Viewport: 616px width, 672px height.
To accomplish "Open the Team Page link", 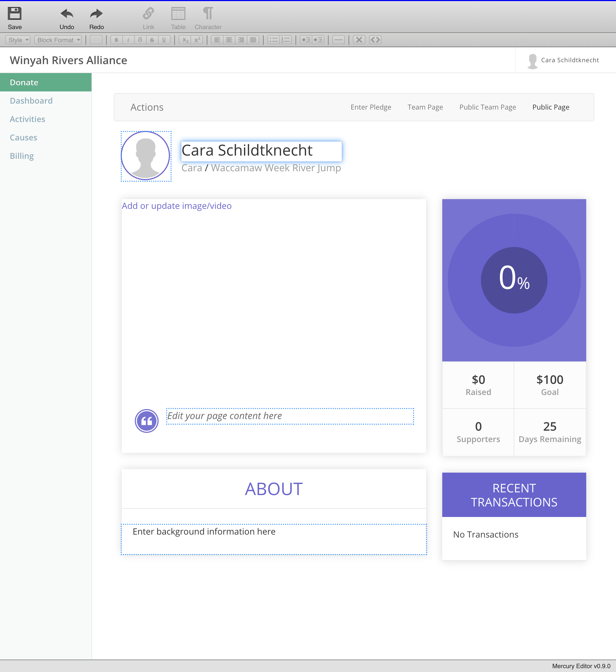I will pyautogui.click(x=425, y=107).
